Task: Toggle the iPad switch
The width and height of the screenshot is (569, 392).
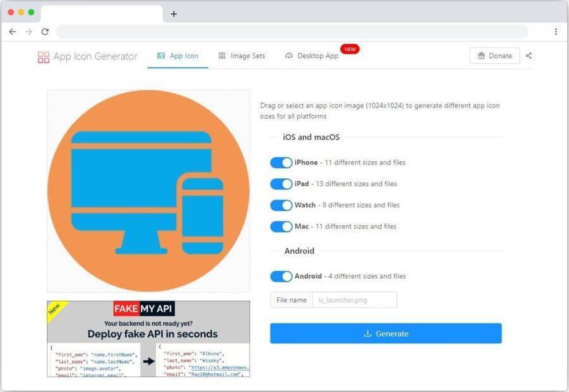Action: (x=281, y=184)
